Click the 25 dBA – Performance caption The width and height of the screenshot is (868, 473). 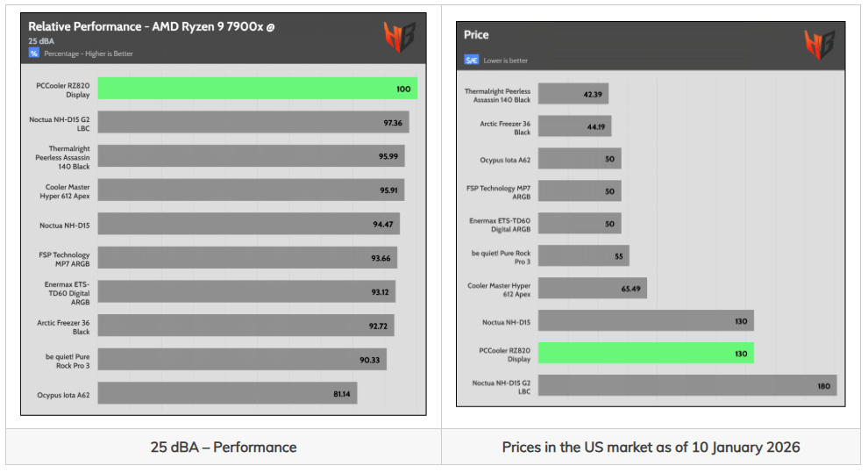click(224, 447)
